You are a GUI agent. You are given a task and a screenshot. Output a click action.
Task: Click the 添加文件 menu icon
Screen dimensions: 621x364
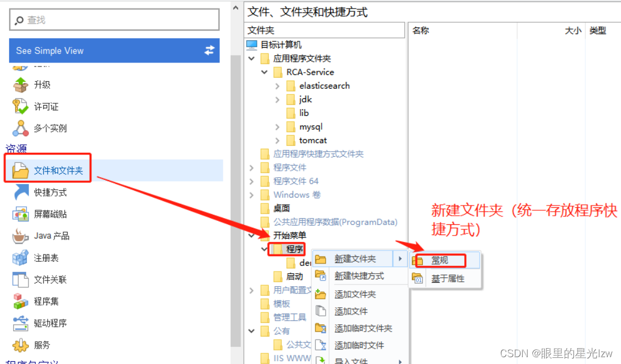pyautogui.click(x=320, y=311)
